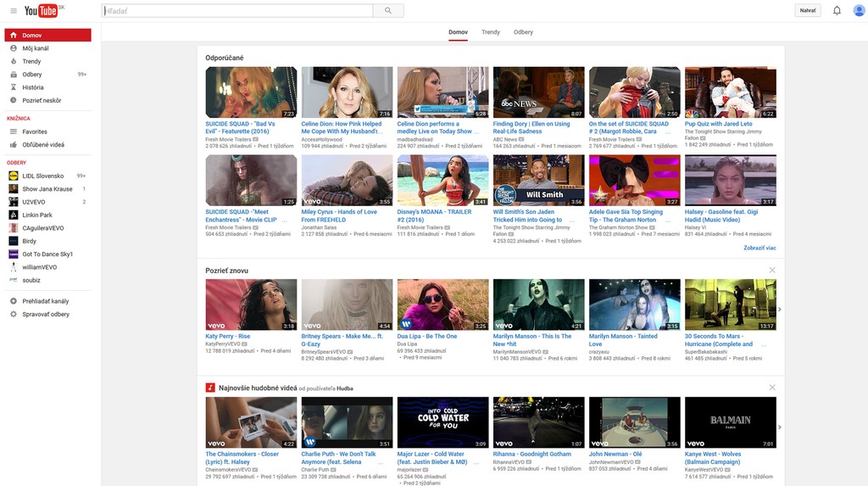Open LIDL Slovensko channel subscription
The height and width of the screenshot is (486, 868).
pyautogui.click(x=42, y=176)
